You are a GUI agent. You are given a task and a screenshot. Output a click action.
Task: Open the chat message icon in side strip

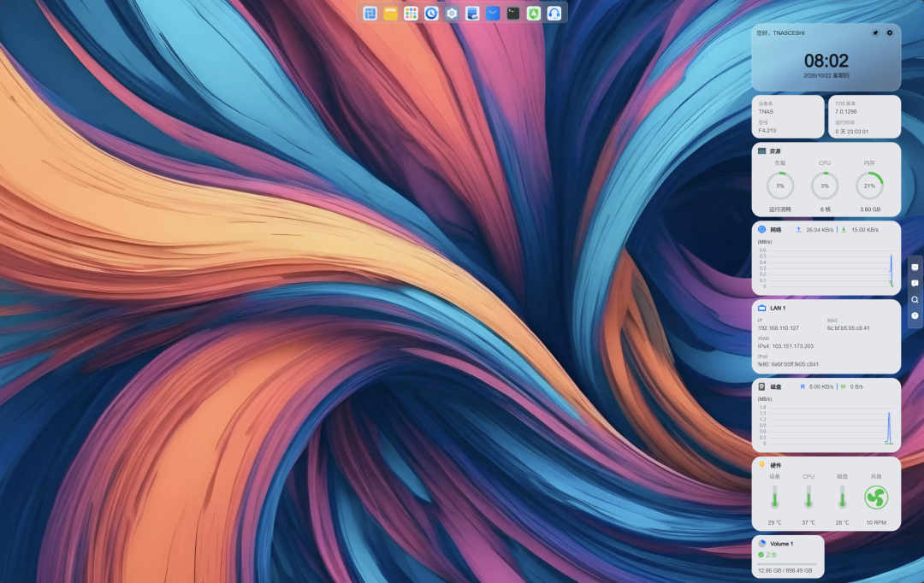point(915,283)
